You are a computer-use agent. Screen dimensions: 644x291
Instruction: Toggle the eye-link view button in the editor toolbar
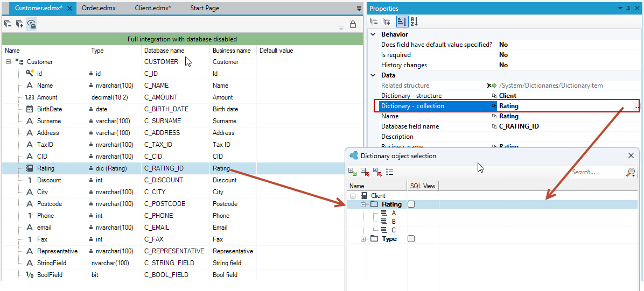point(32,24)
